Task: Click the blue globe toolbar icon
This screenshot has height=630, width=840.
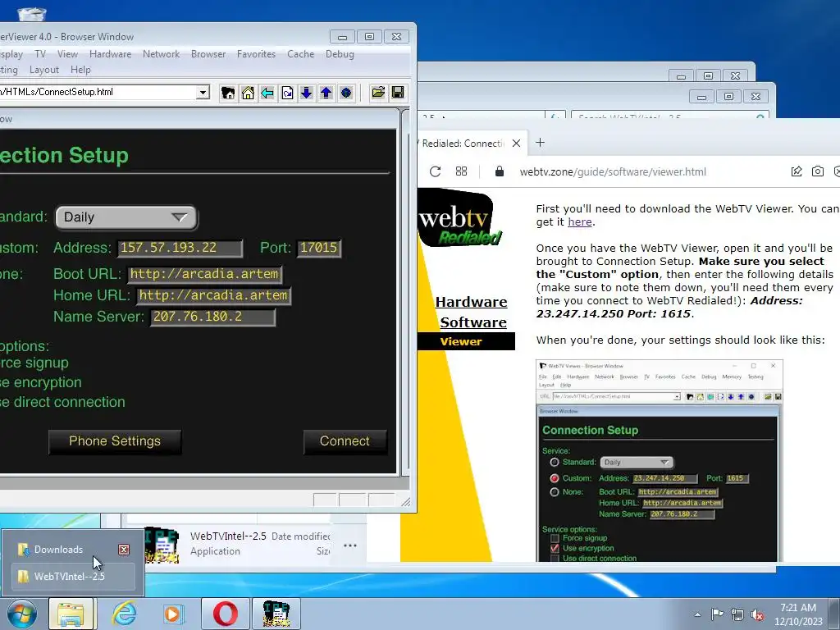Action: tap(346, 93)
